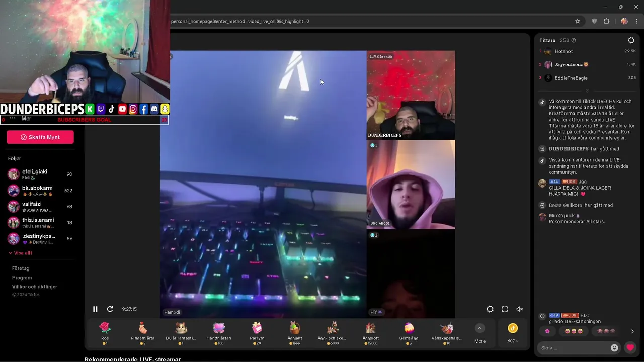The width and height of the screenshot is (644, 362).
Task: Expand the top viewers ranking chevron
Action: (x=587, y=91)
